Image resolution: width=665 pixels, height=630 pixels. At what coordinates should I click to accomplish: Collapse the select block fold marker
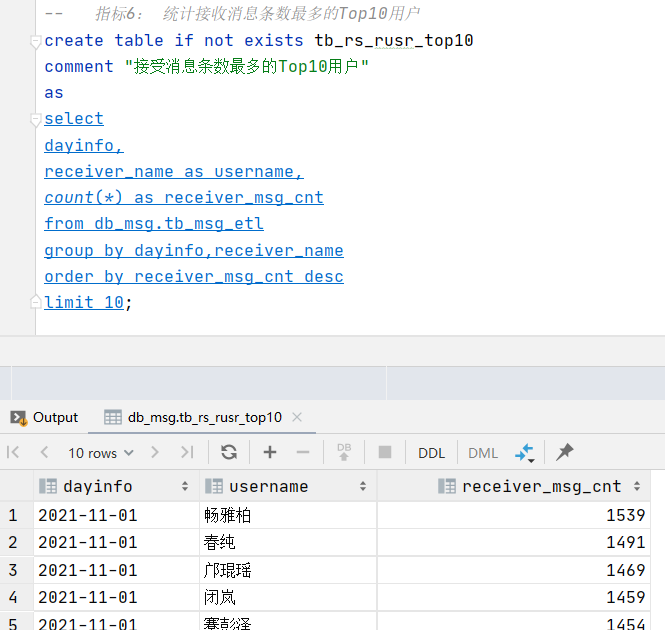(36, 120)
